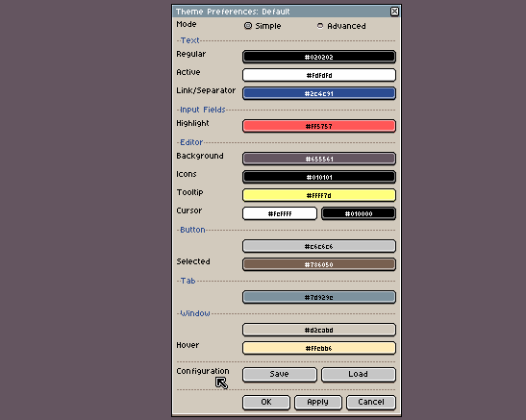Viewport: 526px width, 420px height.
Task: Open the Window color #d2cabd swatch
Action: pos(319,330)
